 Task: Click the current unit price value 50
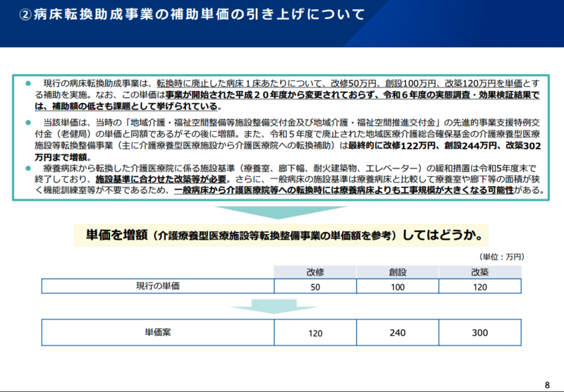pos(314,286)
